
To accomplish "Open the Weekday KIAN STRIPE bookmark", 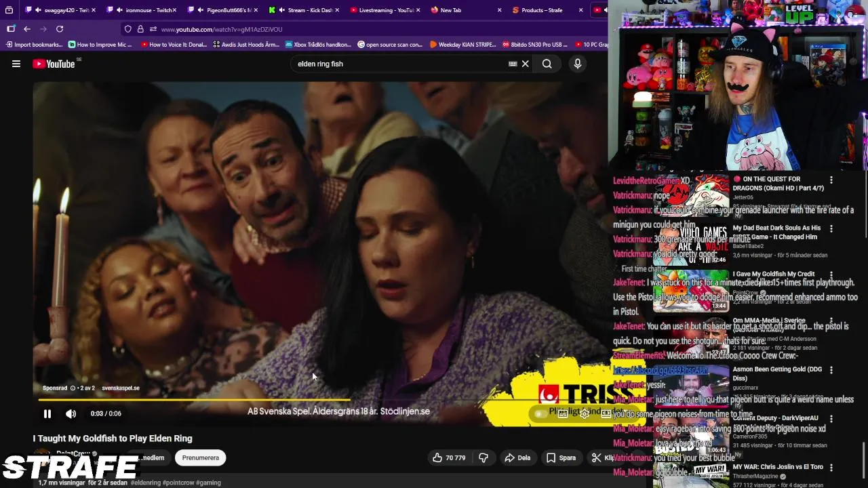I will click(x=463, y=45).
